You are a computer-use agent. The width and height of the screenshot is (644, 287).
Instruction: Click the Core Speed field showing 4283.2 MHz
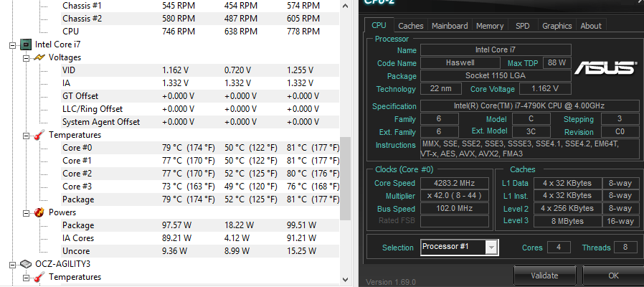click(455, 183)
